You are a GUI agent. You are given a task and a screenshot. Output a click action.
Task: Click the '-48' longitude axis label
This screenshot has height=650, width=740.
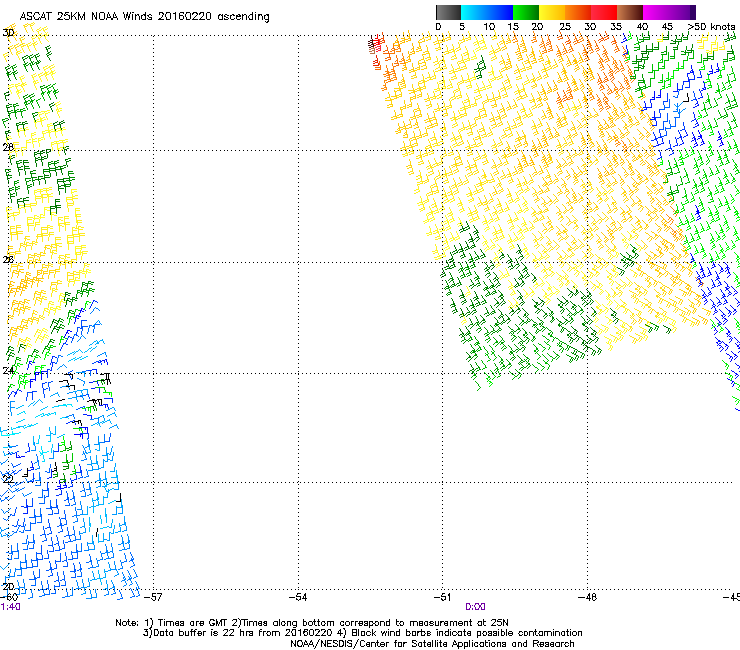pyautogui.click(x=588, y=597)
